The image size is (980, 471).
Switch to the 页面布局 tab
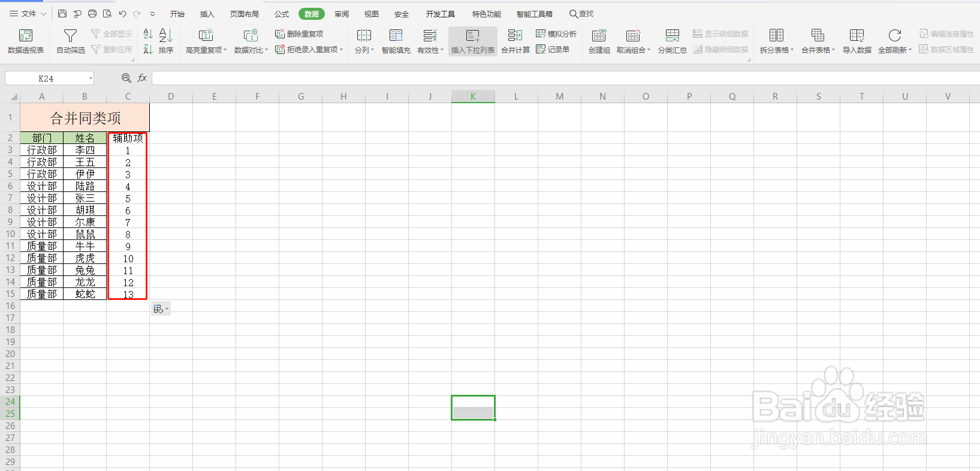click(245, 14)
